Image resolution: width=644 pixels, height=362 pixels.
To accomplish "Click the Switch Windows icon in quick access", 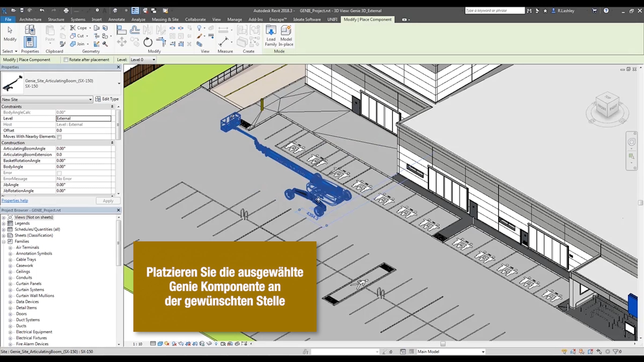I will [x=154, y=10].
